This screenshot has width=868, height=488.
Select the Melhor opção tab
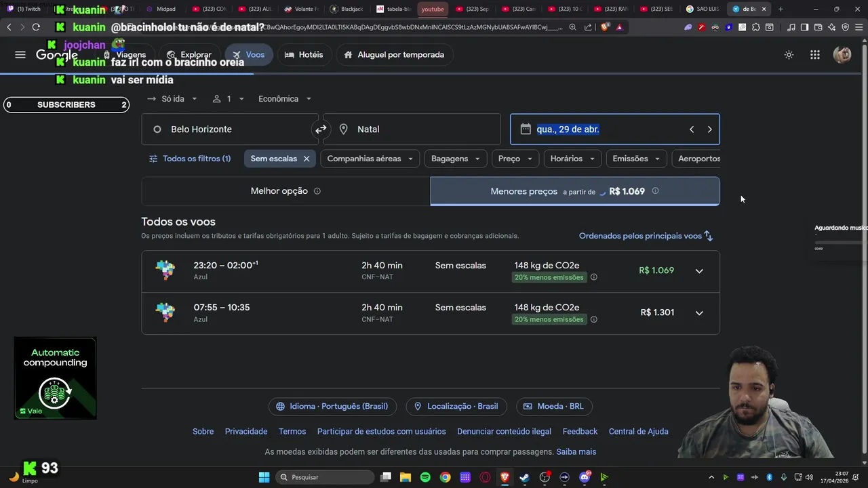[x=285, y=191]
